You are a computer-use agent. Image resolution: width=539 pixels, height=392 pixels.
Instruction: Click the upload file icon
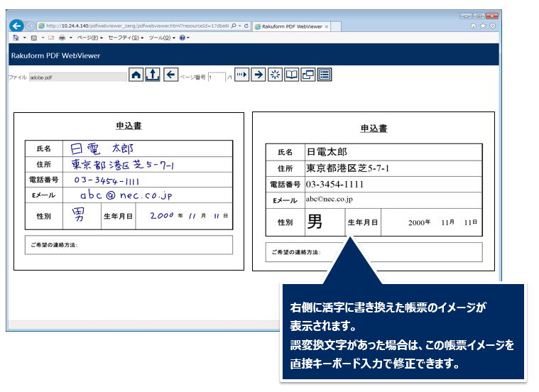pos(152,75)
